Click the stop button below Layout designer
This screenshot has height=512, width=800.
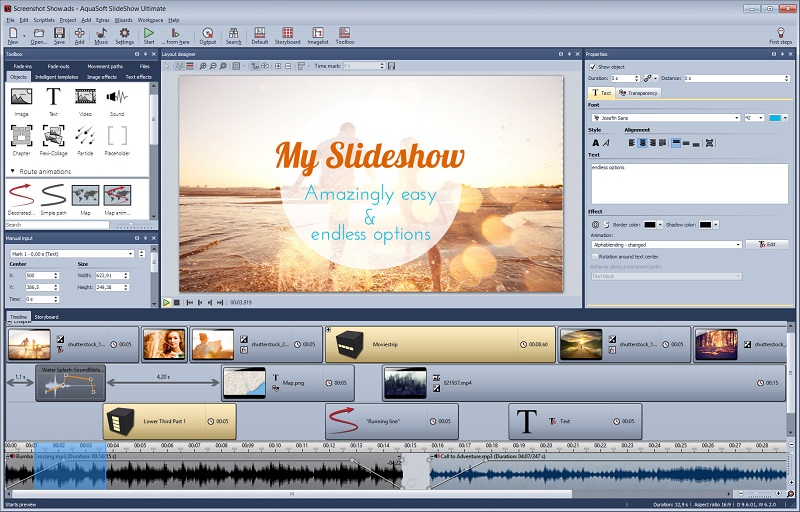[177, 302]
